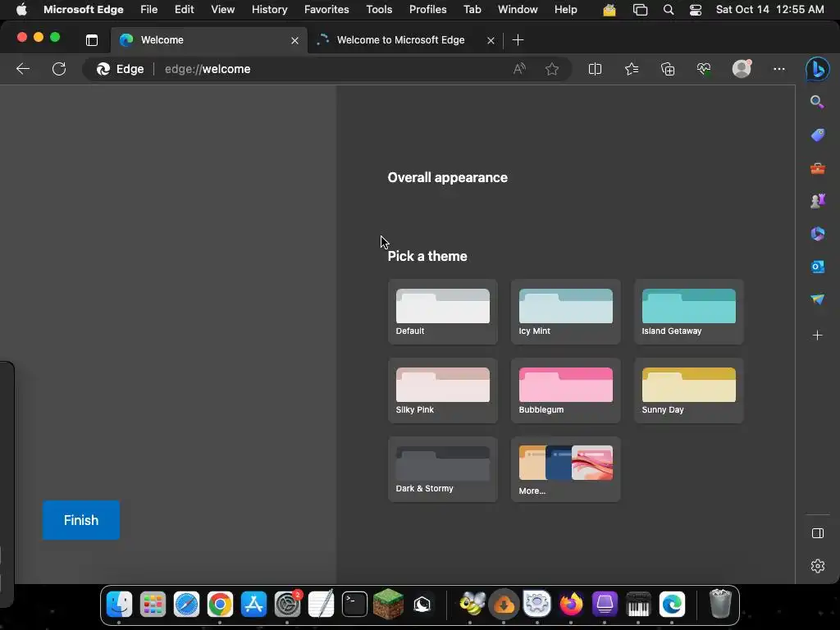Image resolution: width=840 pixels, height=630 pixels.
Task: Click Edge site info badge in address bar
Action: tap(120, 69)
